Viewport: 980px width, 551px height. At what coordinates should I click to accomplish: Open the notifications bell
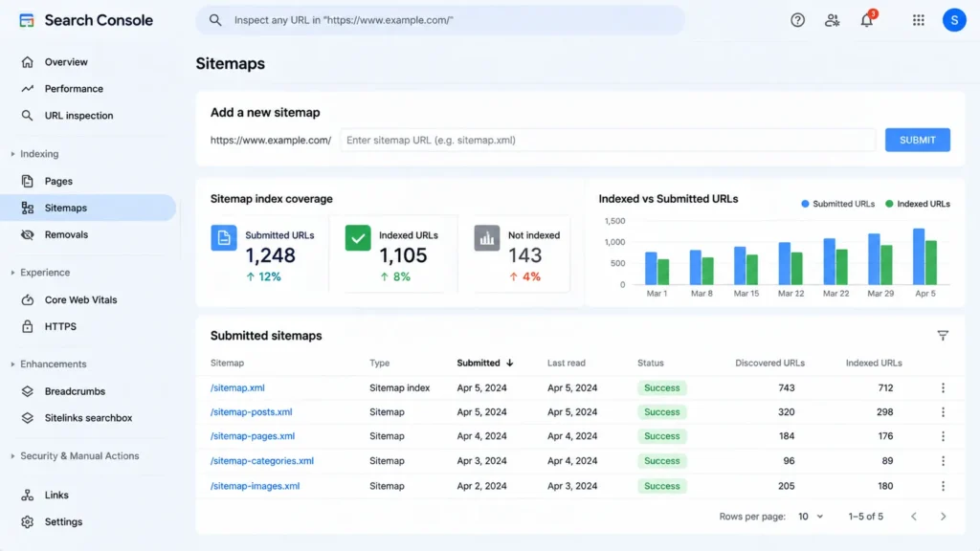867,20
